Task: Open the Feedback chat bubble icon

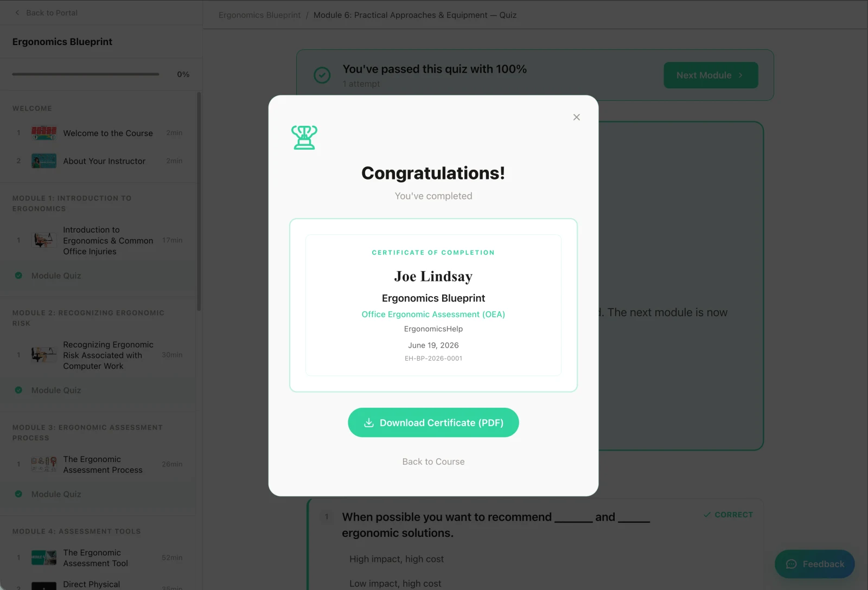Action: (x=792, y=564)
